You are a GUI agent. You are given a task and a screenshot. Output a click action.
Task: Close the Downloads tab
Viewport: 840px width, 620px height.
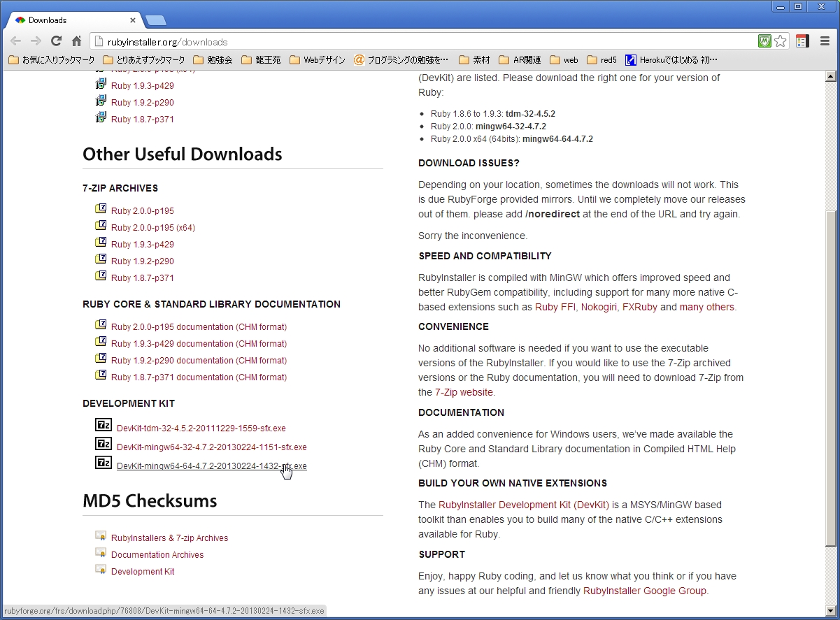(133, 20)
